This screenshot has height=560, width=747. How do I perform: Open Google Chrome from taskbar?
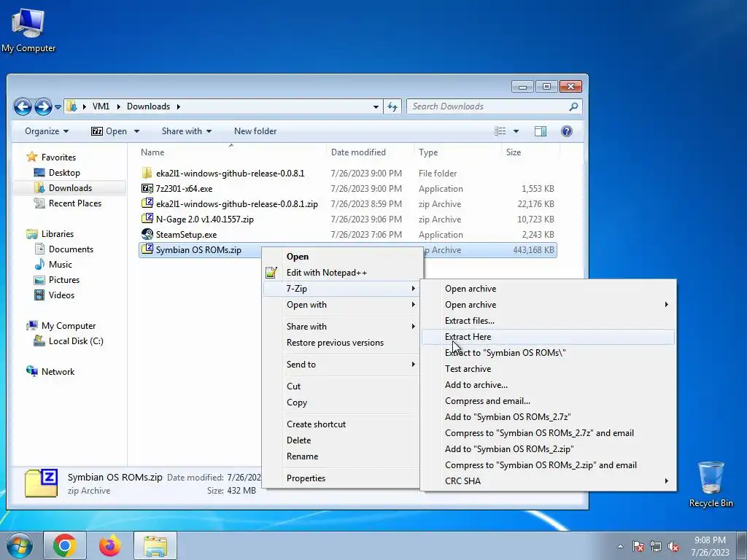click(x=65, y=545)
